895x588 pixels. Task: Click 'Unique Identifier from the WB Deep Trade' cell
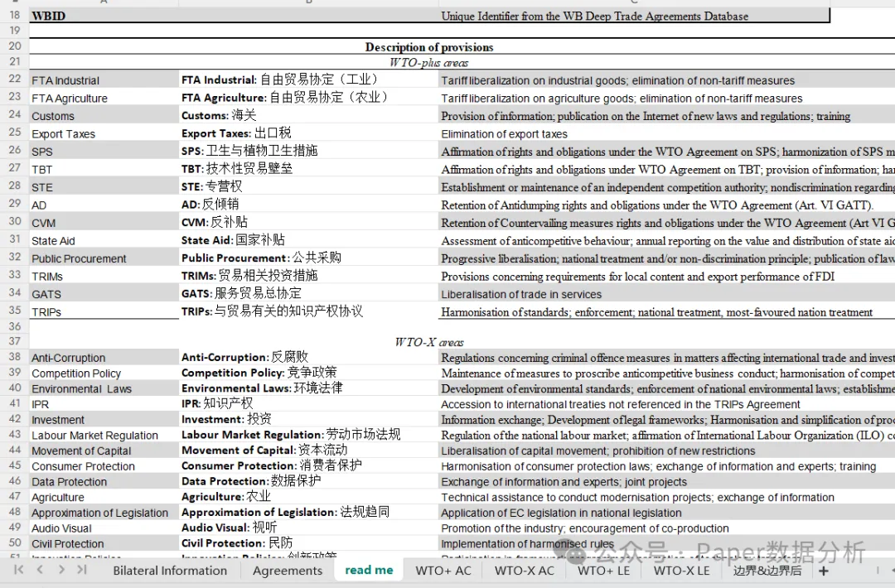point(634,16)
